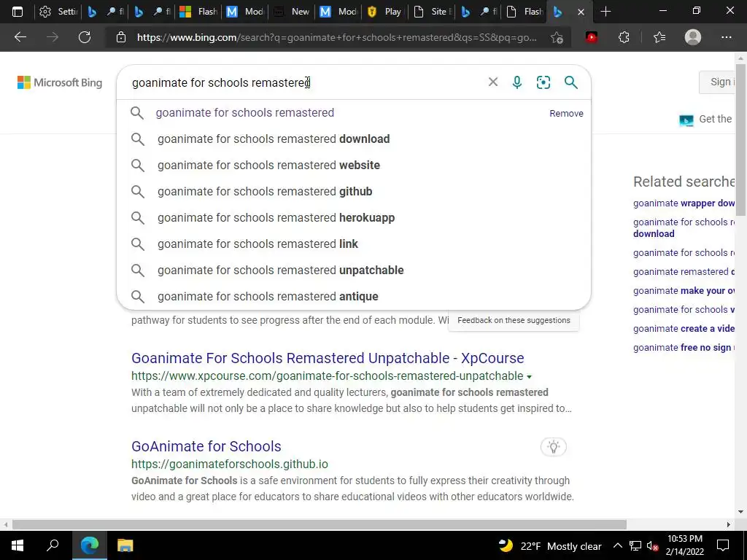Add this page to favorites star icon

557,38
